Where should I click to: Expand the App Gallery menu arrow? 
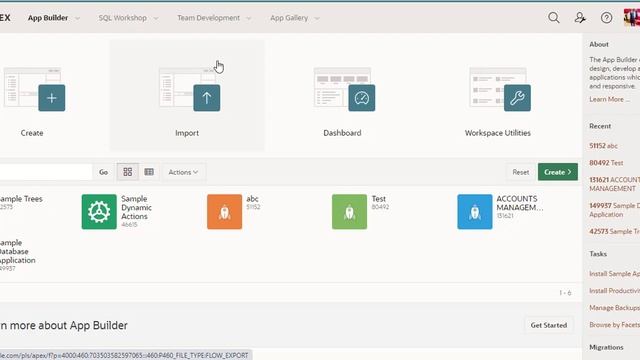pos(317,18)
